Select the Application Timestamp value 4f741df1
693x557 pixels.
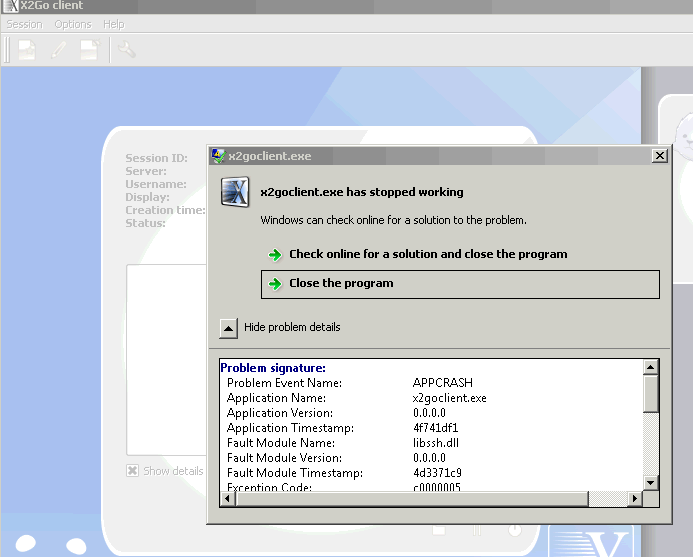435,428
